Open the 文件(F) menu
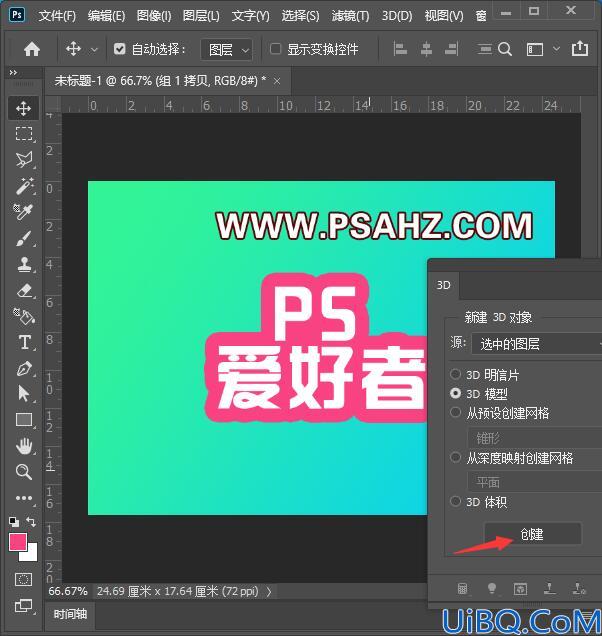The height and width of the screenshot is (636, 602). coord(57,16)
